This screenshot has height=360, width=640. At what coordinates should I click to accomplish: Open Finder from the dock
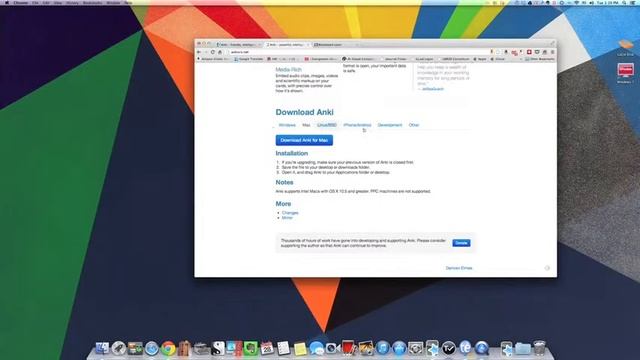click(102, 348)
